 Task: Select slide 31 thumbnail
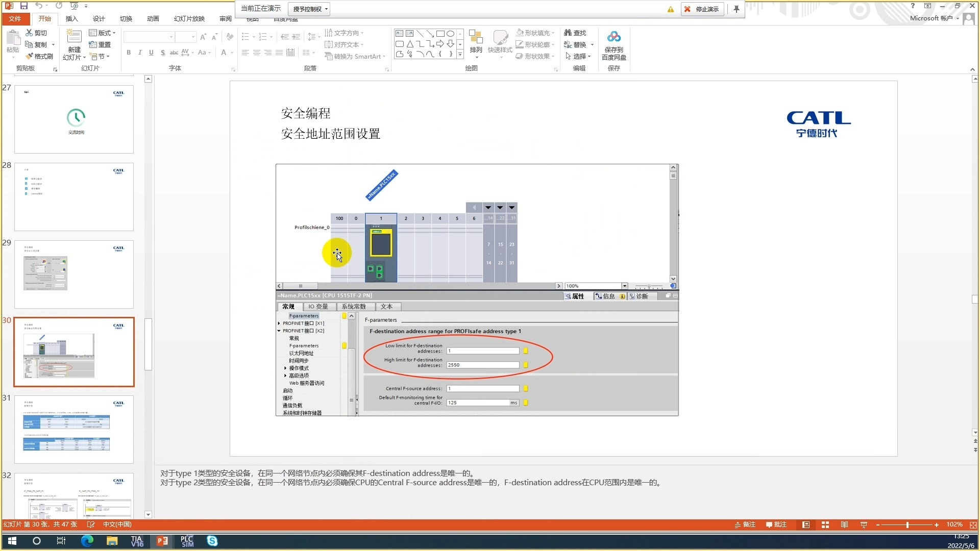pyautogui.click(x=74, y=429)
